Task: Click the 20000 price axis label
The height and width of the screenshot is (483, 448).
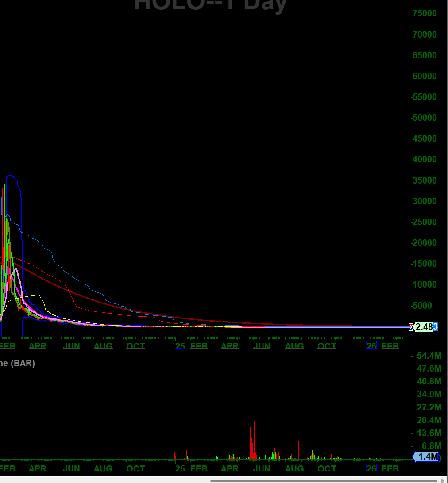Action: pos(425,243)
